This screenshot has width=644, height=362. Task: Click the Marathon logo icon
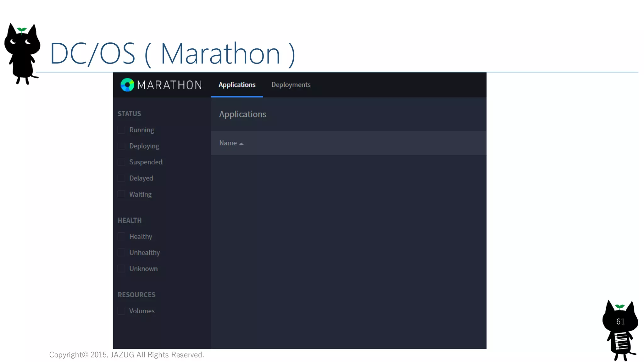pyautogui.click(x=127, y=85)
